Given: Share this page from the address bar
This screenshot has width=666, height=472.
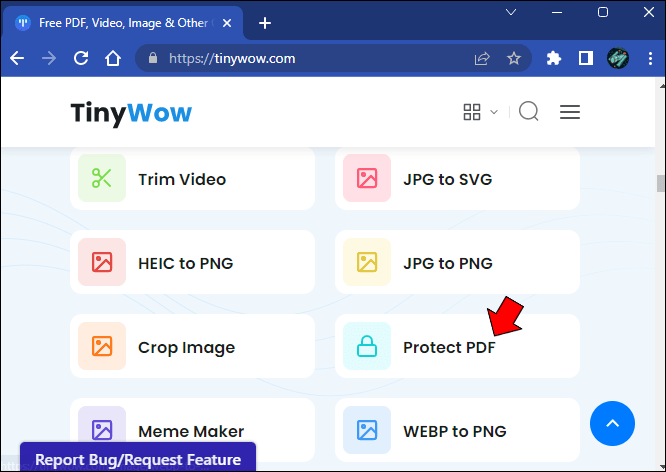Looking at the screenshot, I should [482, 58].
